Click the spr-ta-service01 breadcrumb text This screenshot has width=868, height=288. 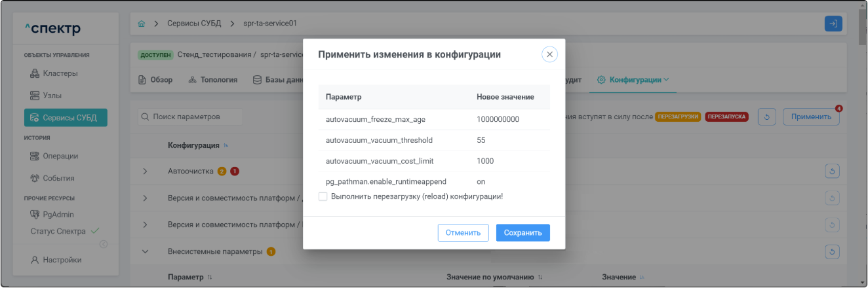(270, 24)
